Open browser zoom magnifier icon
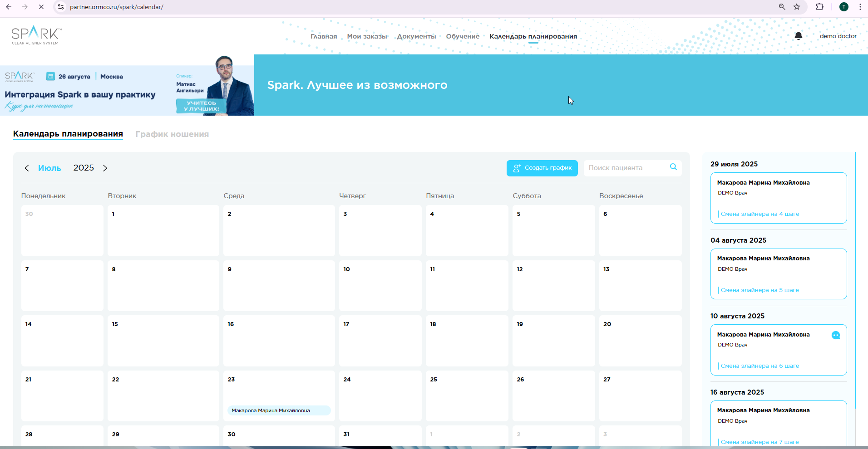The height and width of the screenshot is (449, 868). coord(782,7)
